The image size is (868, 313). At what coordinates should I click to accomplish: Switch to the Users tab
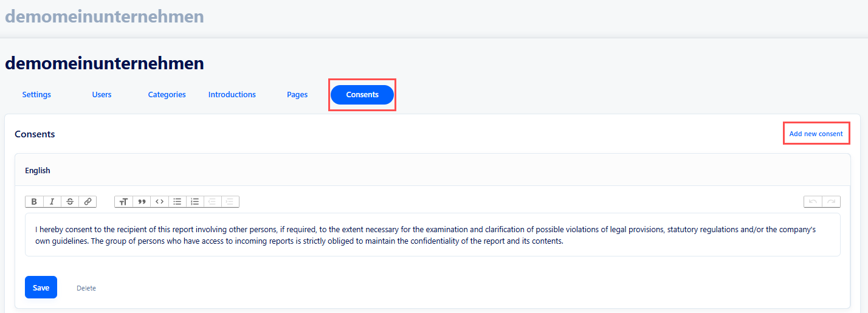pyautogui.click(x=102, y=95)
